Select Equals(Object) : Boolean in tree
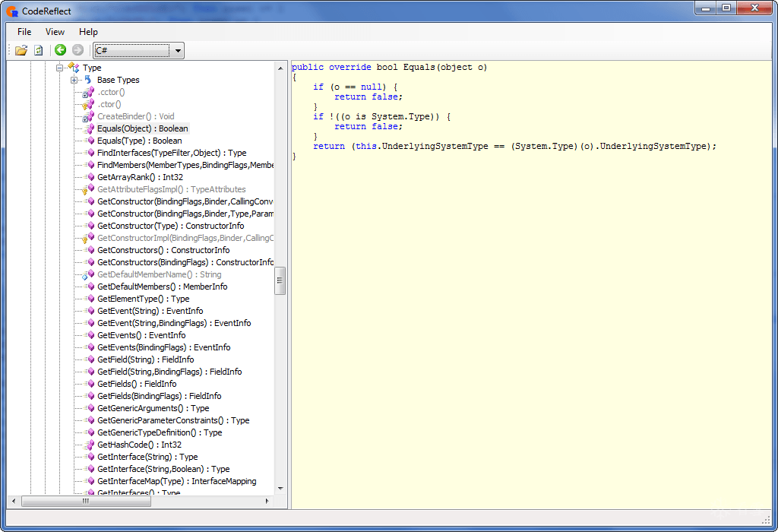The width and height of the screenshot is (778, 532). [x=142, y=128]
